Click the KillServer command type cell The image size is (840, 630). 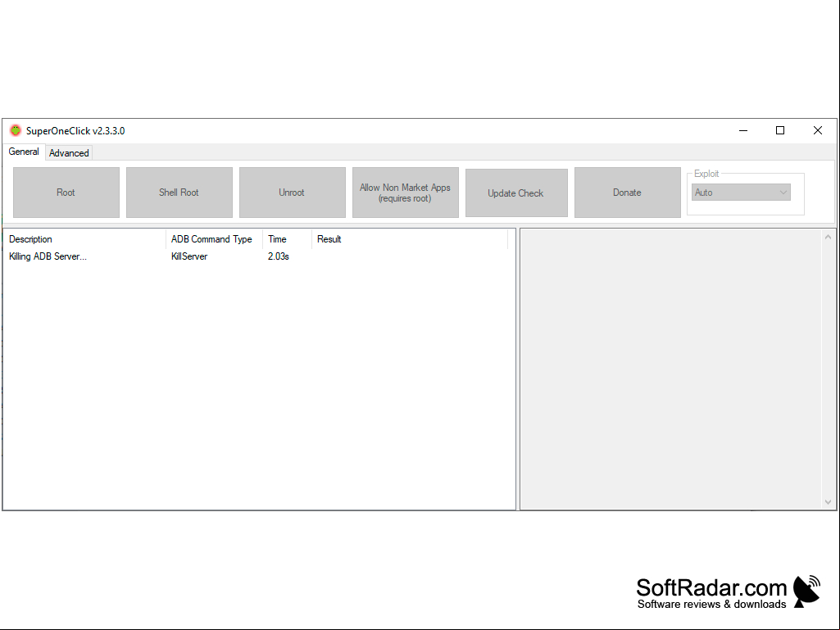pyautogui.click(x=189, y=256)
